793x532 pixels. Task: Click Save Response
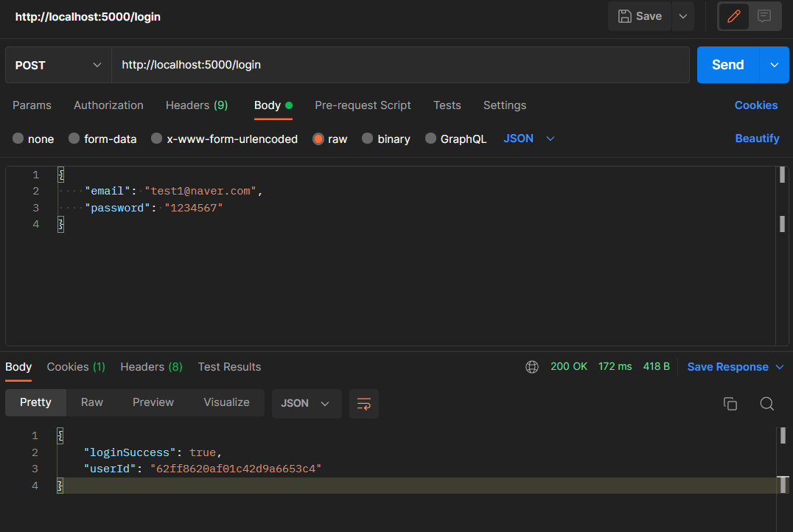point(727,367)
